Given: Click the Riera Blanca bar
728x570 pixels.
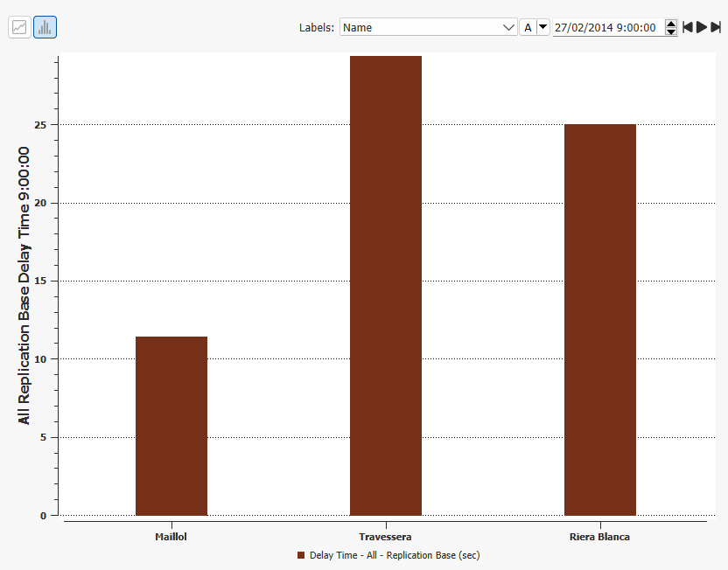Looking at the screenshot, I should 600,320.
